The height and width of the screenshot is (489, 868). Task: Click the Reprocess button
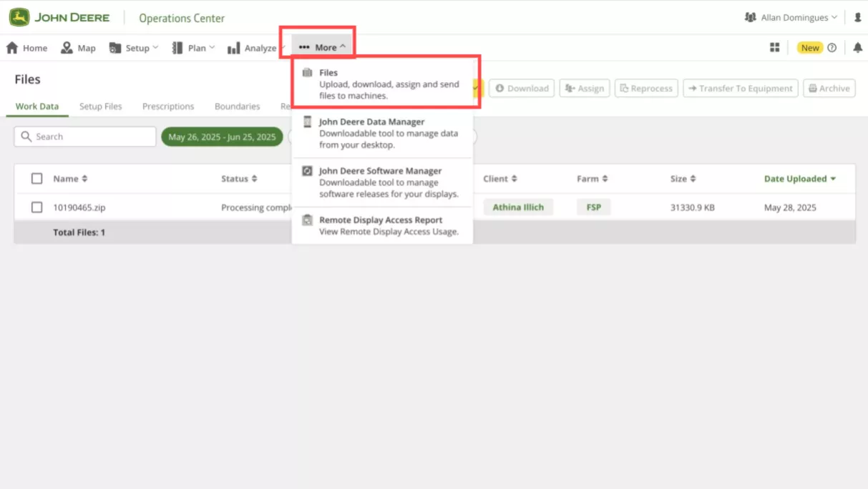646,88
